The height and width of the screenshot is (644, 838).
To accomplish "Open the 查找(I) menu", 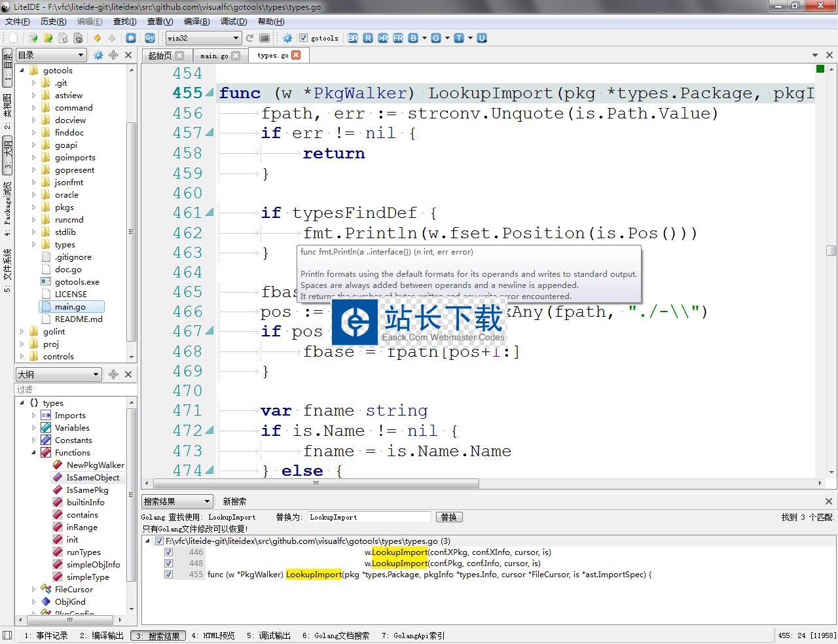I will pyautogui.click(x=124, y=22).
